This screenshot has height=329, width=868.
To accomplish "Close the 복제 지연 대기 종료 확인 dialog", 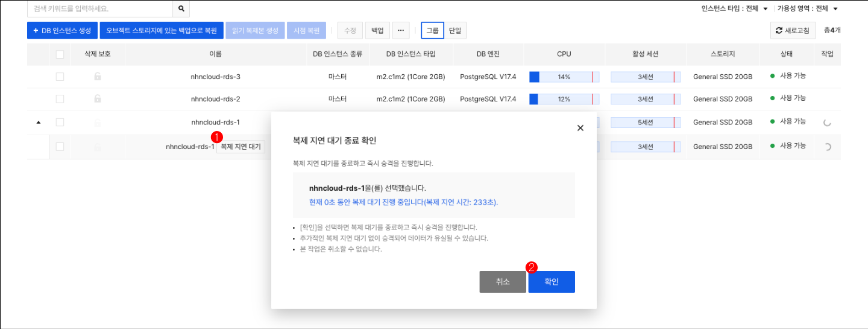I will tap(580, 128).
